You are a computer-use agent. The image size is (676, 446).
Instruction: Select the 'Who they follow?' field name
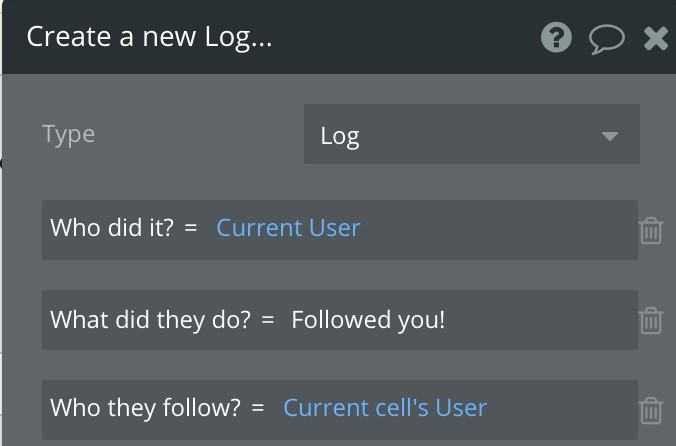click(145, 408)
